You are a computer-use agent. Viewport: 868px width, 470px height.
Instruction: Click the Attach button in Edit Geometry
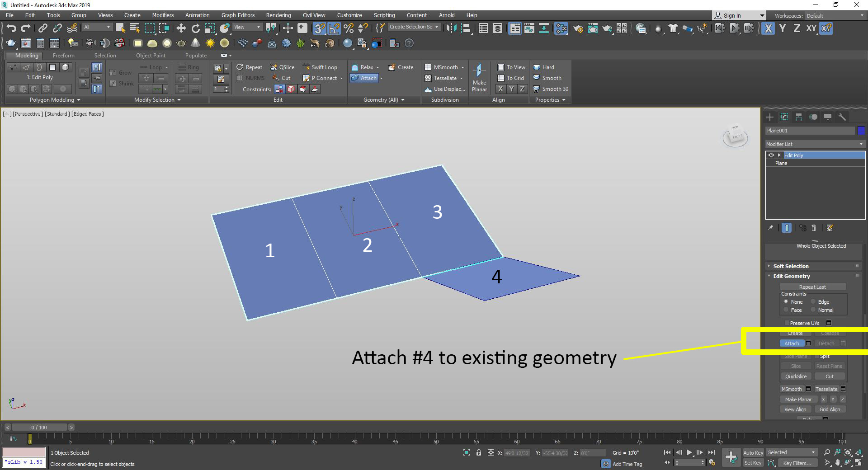(x=793, y=343)
